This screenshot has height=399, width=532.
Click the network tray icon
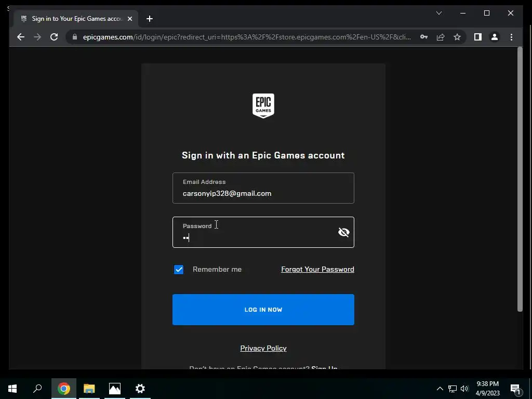click(x=453, y=389)
